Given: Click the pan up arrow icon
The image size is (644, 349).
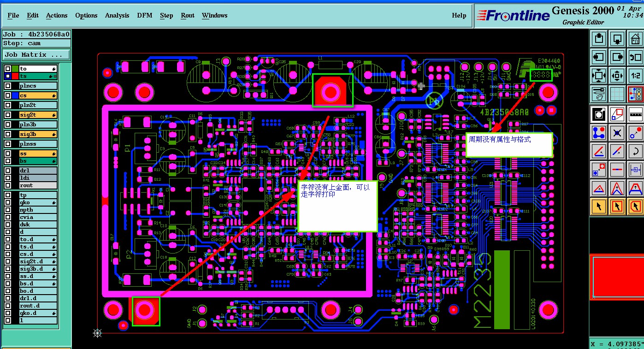Looking at the screenshot, I should pyautogui.click(x=598, y=39).
